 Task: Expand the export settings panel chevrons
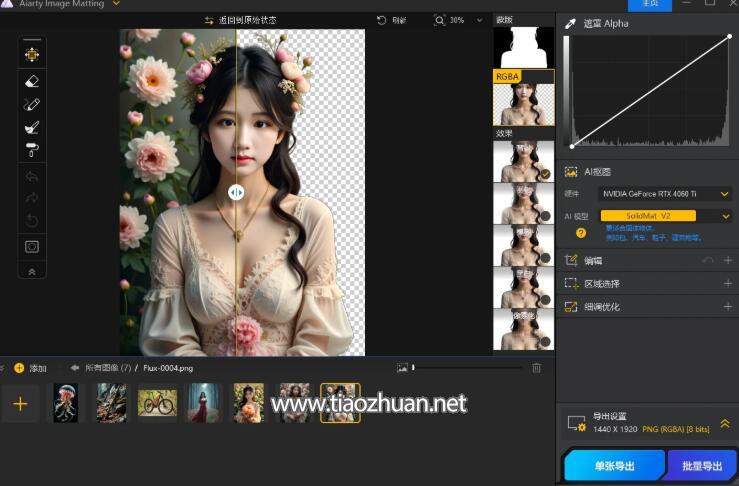click(725, 423)
